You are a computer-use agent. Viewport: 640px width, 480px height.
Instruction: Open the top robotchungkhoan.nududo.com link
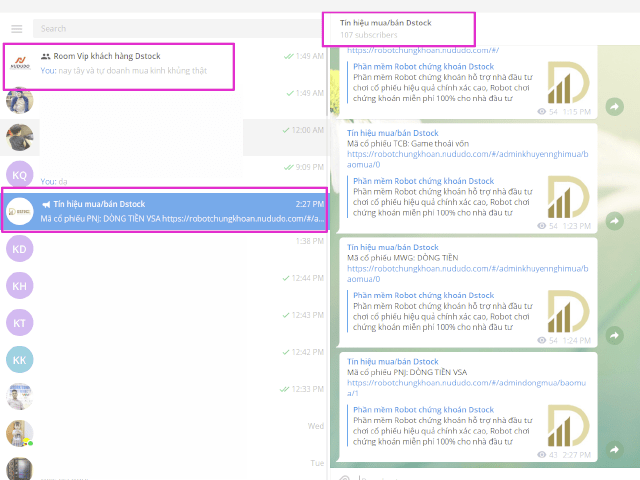pyautogui.click(x=423, y=50)
